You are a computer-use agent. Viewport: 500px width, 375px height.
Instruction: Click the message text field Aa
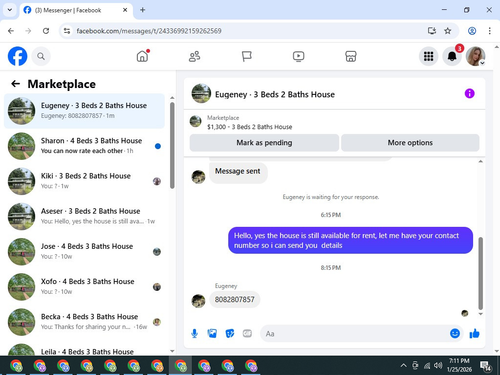(355, 334)
